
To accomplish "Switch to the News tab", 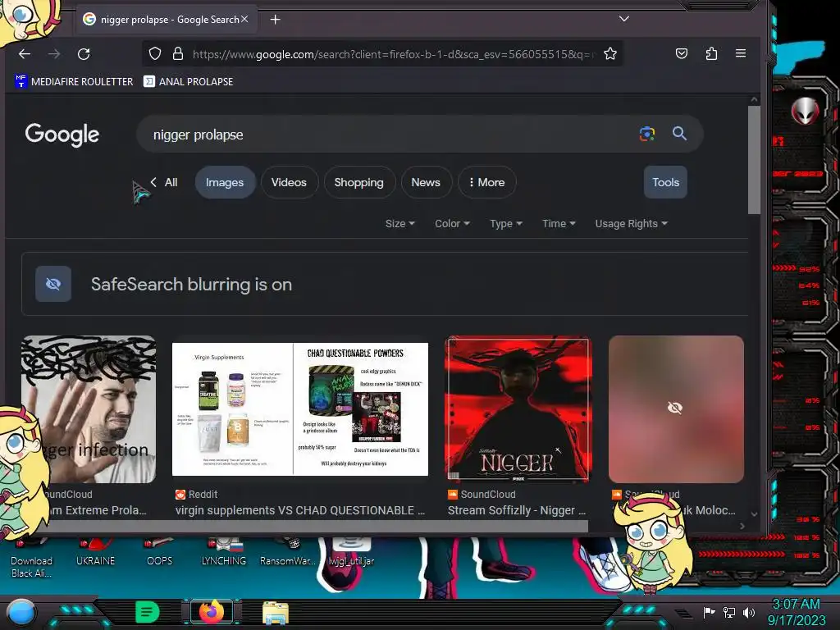I will click(x=426, y=182).
